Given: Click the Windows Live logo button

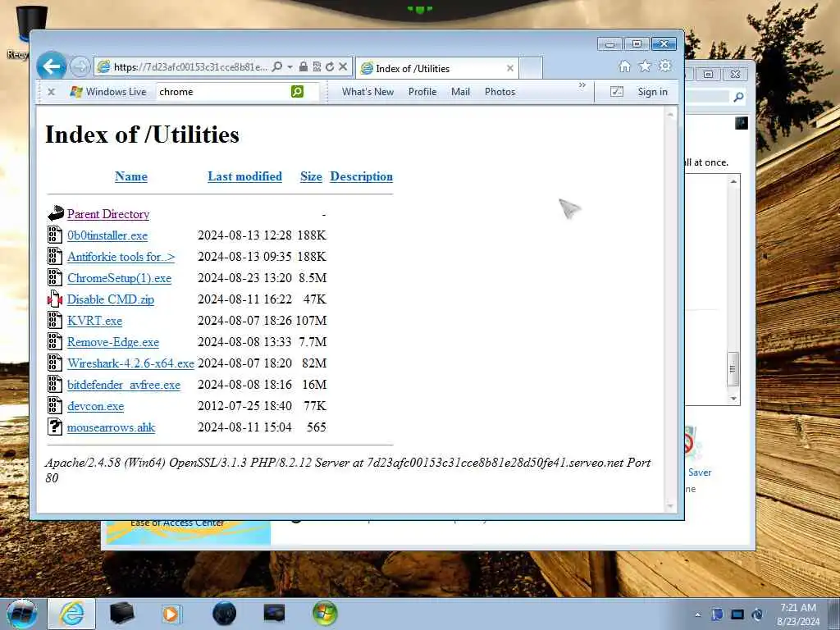Looking at the screenshot, I should point(108,92).
